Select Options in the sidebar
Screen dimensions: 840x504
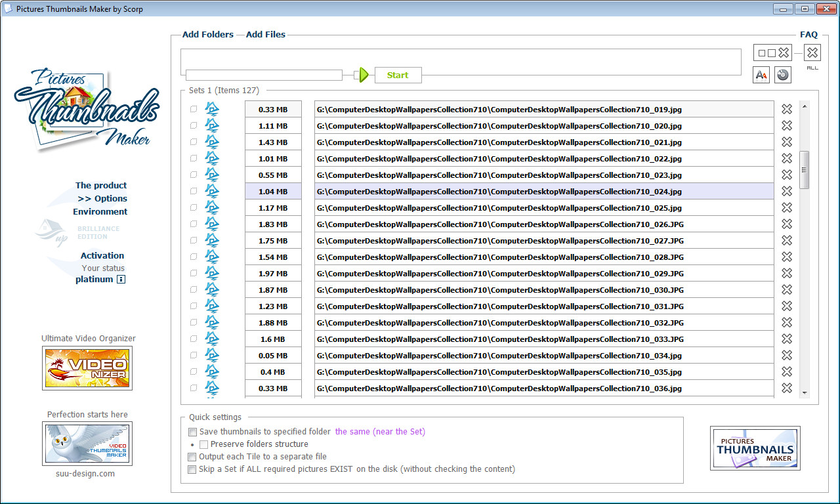[x=102, y=198]
